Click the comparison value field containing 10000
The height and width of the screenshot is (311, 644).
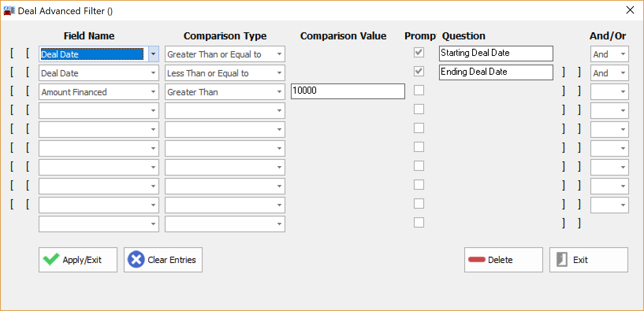[348, 91]
